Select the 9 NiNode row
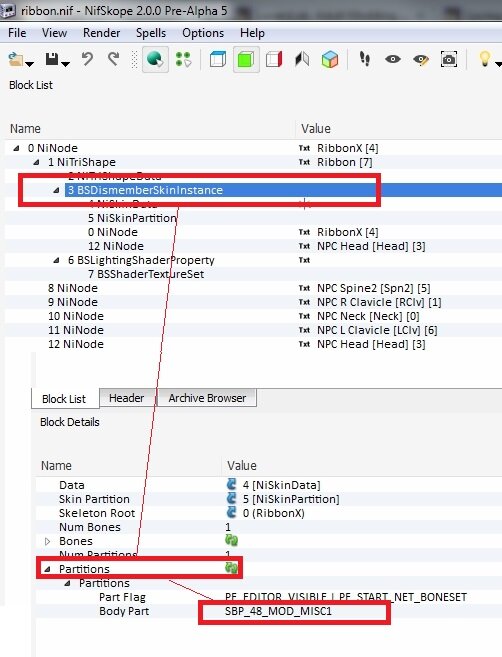Image resolution: width=502 pixels, height=657 pixels. (x=73, y=302)
